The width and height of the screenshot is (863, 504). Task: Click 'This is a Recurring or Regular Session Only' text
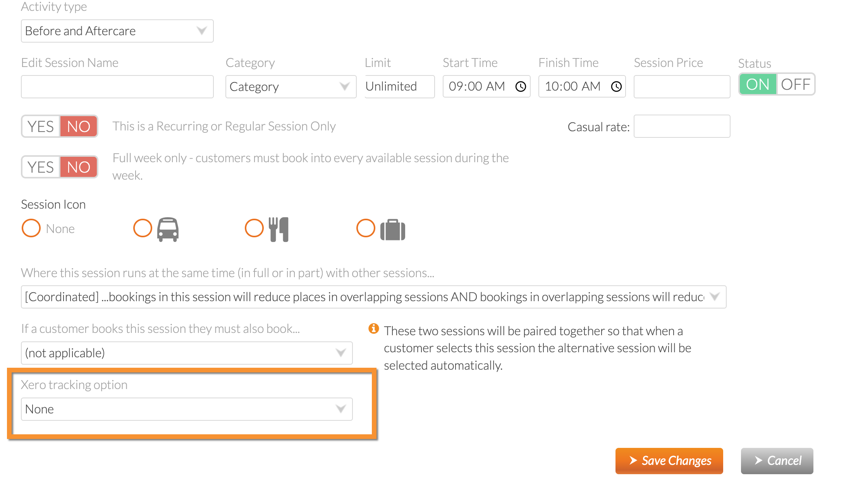[x=224, y=127]
